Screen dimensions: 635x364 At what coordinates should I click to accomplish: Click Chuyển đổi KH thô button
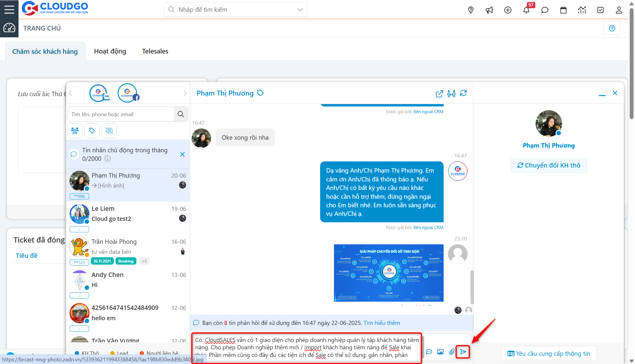[x=549, y=165]
